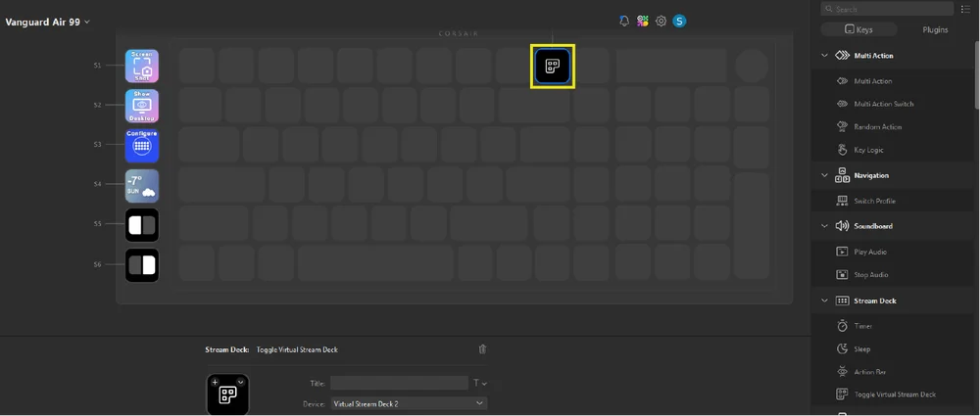Open the title text style dropdown
Viewport: 980px width, 416px height.
click(480, 384)
